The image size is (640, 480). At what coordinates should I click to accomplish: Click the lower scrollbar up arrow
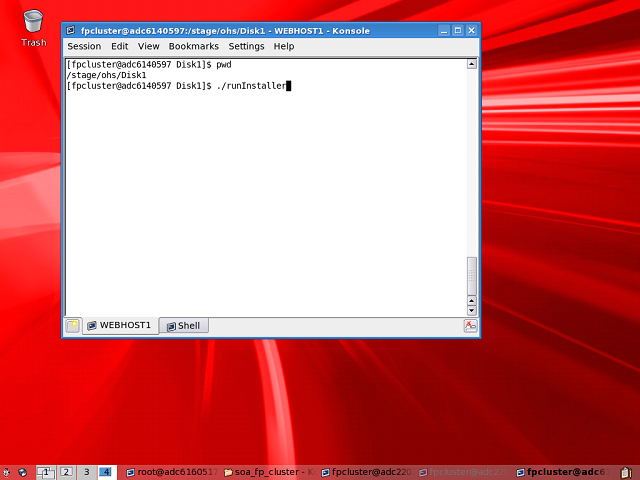click(471, 301)
